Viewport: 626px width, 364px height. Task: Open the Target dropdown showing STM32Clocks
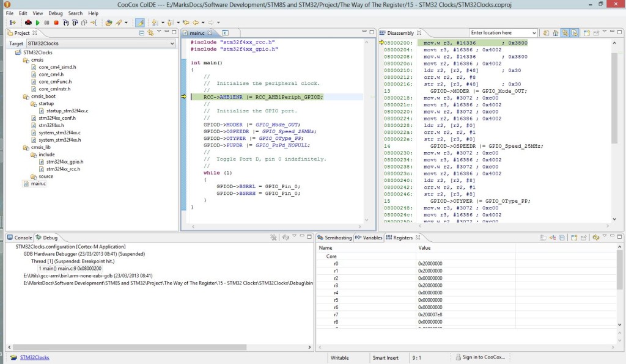click(x=172, y=43)
